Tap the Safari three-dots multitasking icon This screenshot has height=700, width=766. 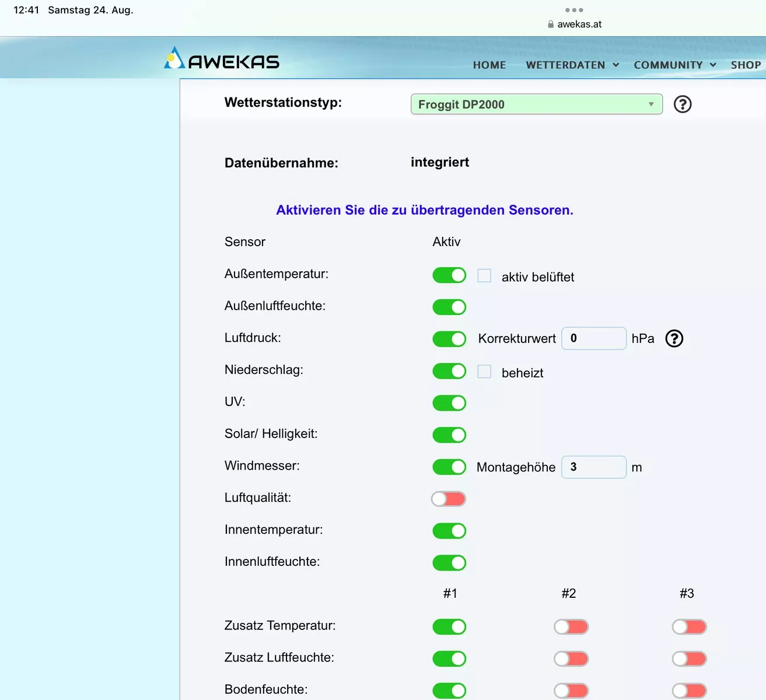tap(574, 10)
